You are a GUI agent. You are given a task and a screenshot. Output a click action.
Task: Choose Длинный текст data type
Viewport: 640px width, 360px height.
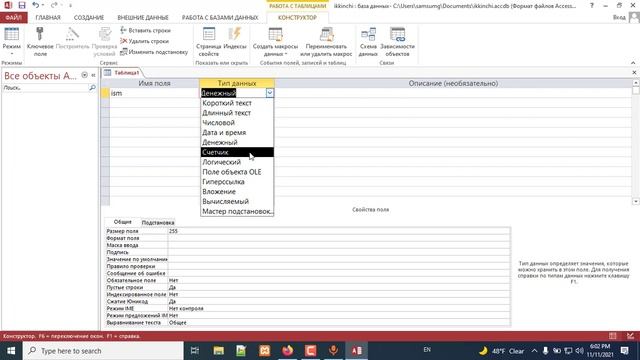pyautogui.click(x=237, y=113)
